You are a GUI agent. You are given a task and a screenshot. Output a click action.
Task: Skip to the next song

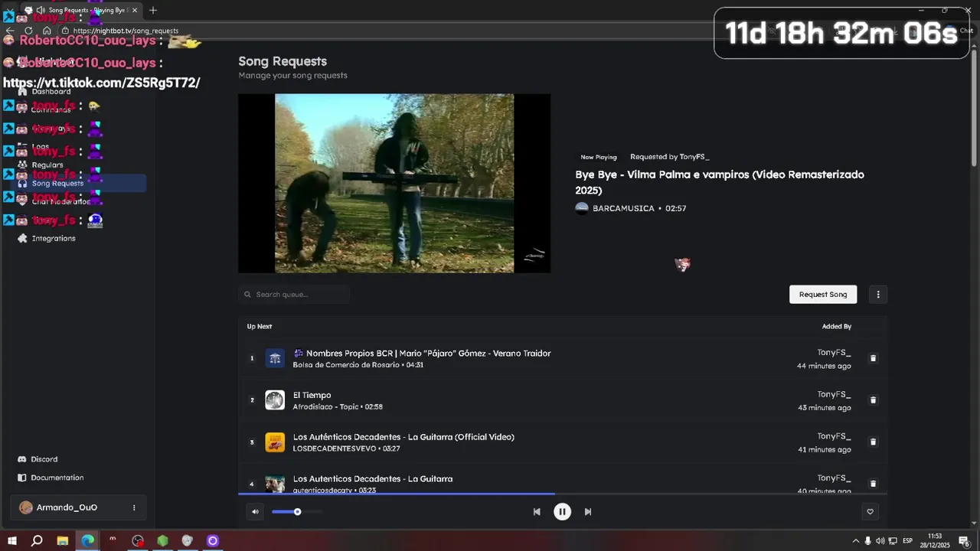pyautogui.click(x=588, y=512)
